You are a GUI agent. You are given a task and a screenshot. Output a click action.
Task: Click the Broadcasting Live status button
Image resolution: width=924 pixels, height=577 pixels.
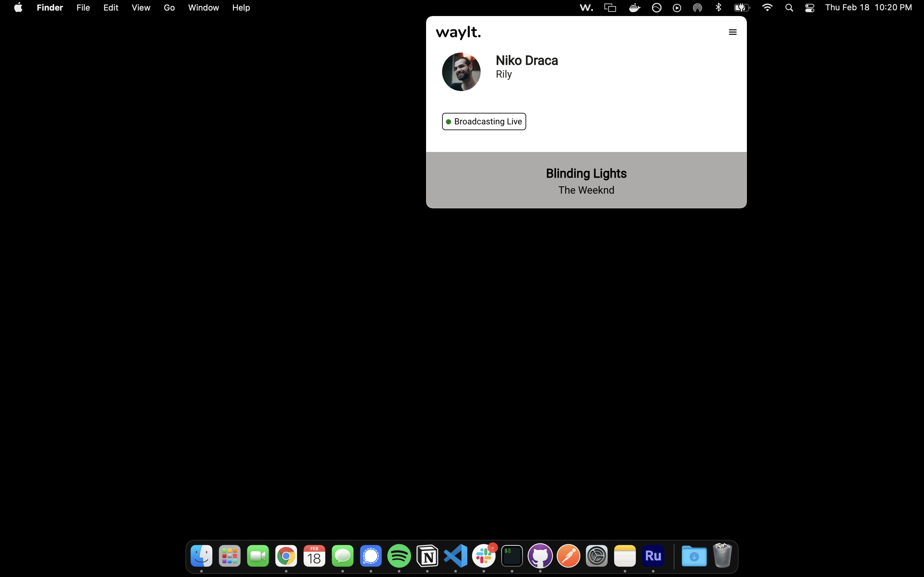tap(484, 121)
